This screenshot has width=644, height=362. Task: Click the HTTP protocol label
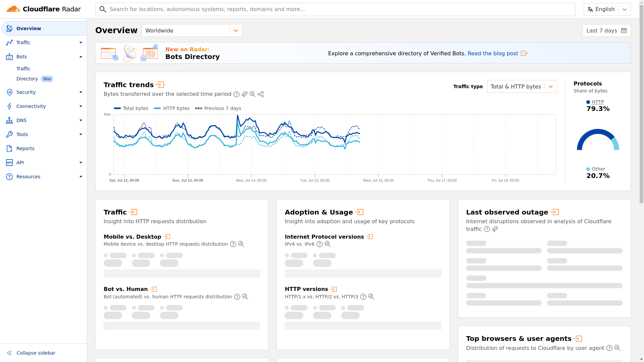pos(598,102)
